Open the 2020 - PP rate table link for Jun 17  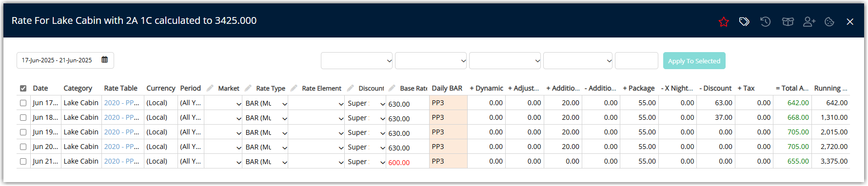click(121, 103)
